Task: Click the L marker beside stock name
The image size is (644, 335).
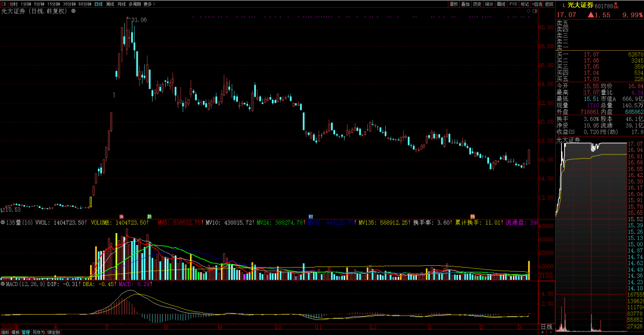Action: 563,6
